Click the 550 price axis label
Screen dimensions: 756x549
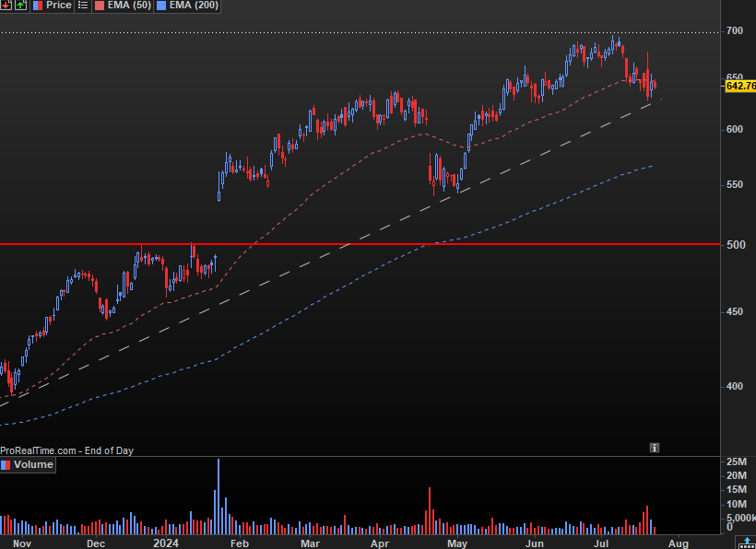click(x=735, y=185)
